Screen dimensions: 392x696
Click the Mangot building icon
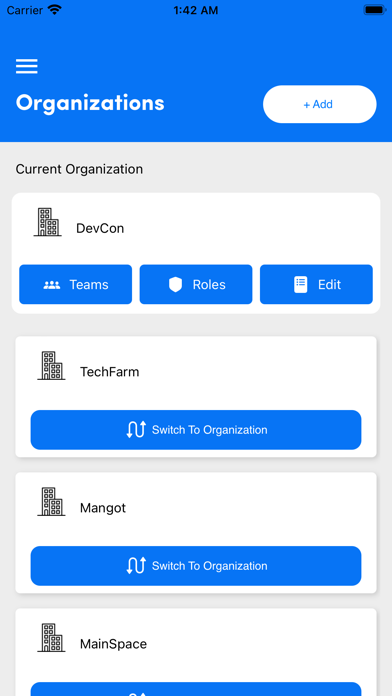tap(51, 502)
